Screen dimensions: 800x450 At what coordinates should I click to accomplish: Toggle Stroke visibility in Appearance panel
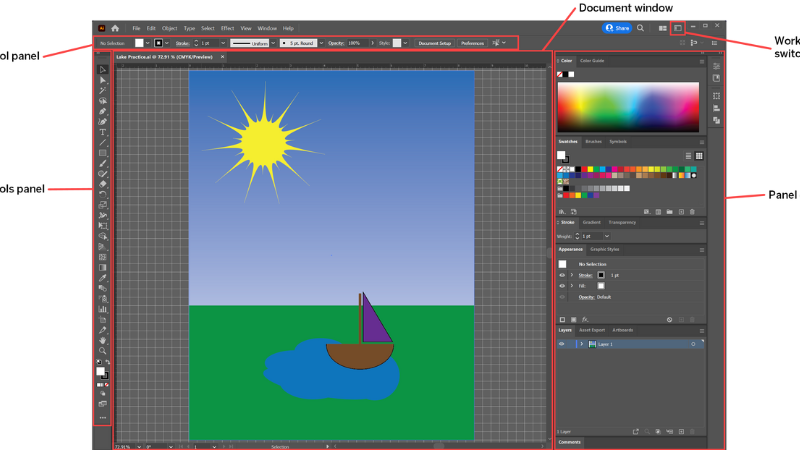(x=561, y=274)
